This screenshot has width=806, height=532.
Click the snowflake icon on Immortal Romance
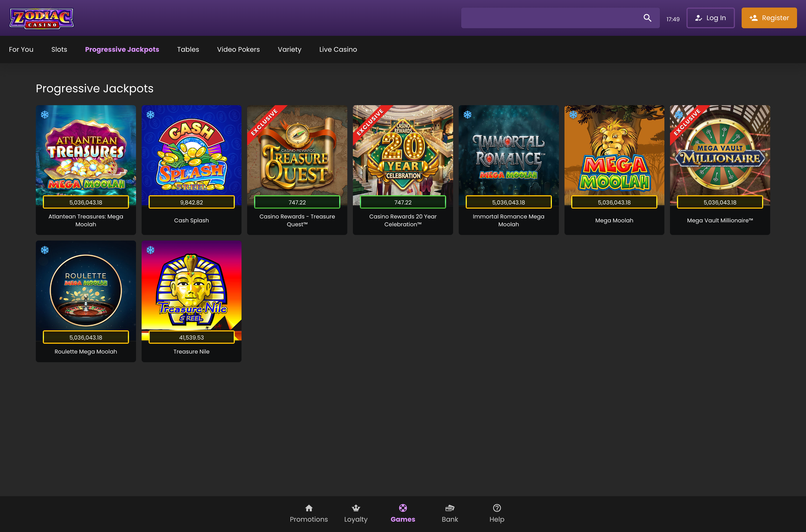467,115
